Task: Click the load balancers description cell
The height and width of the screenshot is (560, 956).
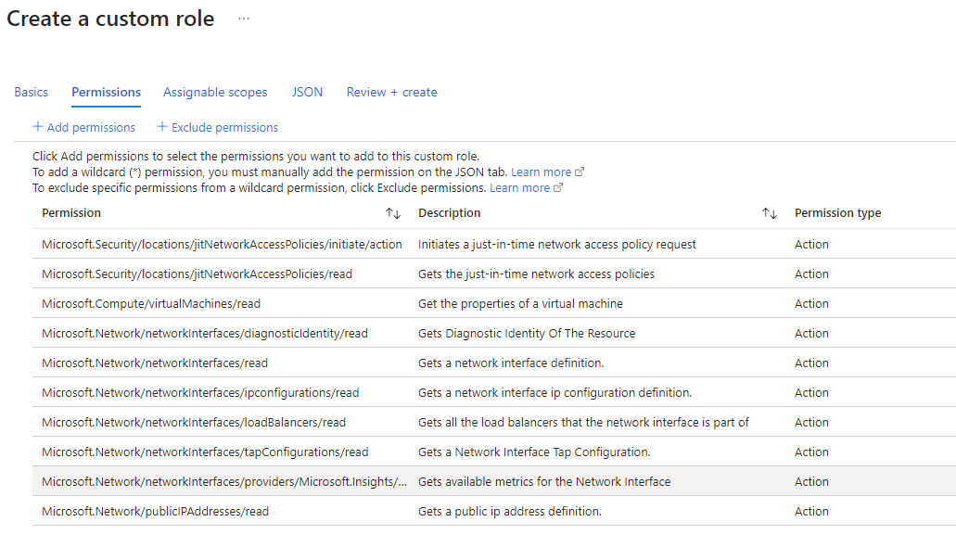Action: point(583,423)
